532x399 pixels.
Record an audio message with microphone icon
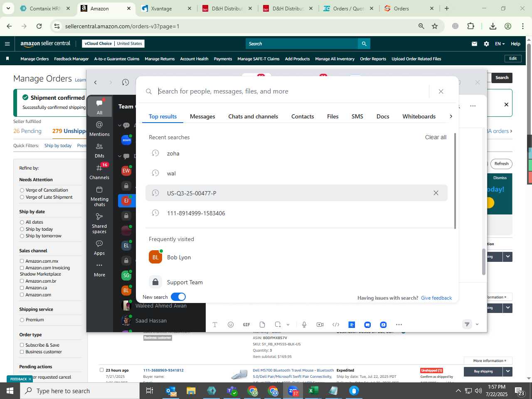click(x=304, y=325)
